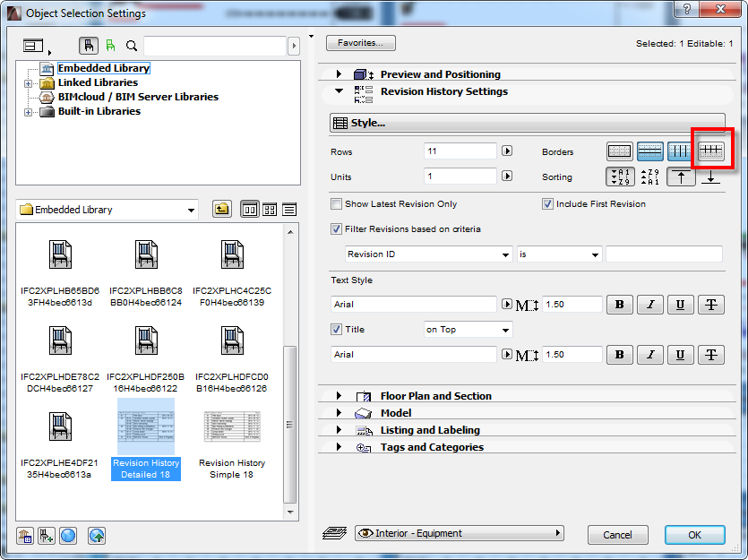Screen dimensions: 748x560
Task: Bold the Arial revision text
Action: point(619,305)
